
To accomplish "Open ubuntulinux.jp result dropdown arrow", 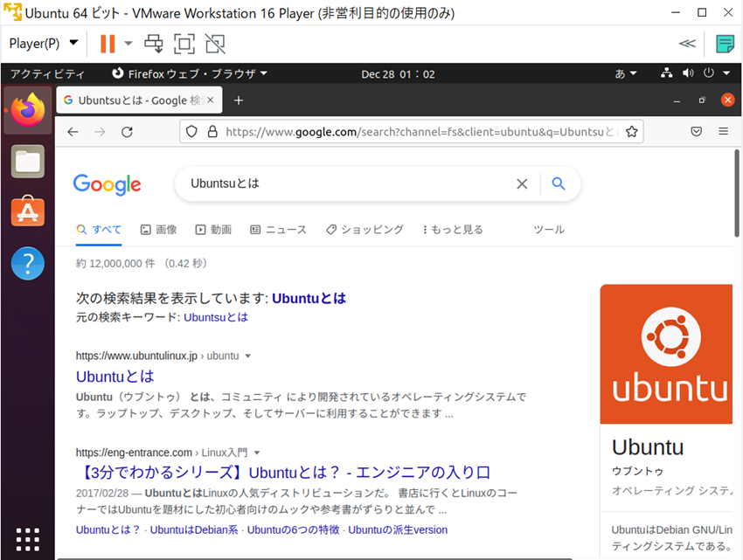I will coord(248,356).
